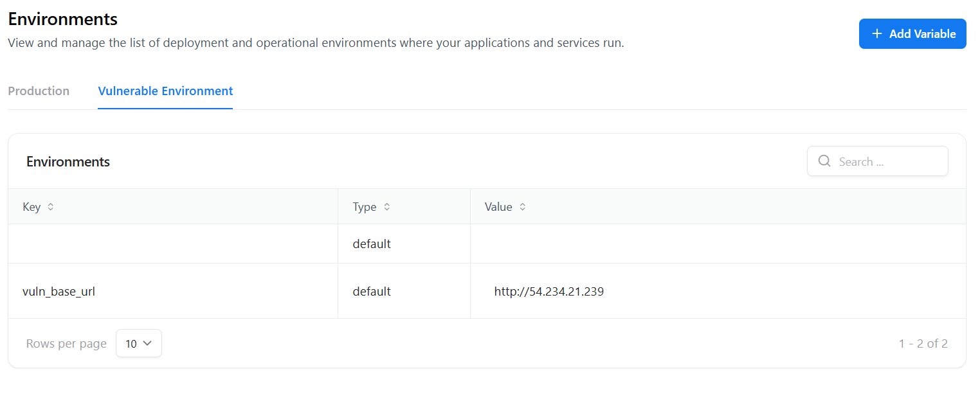Click the Key column header label
The height and width of the screenshot is (419, 980).
pos(32,207)
